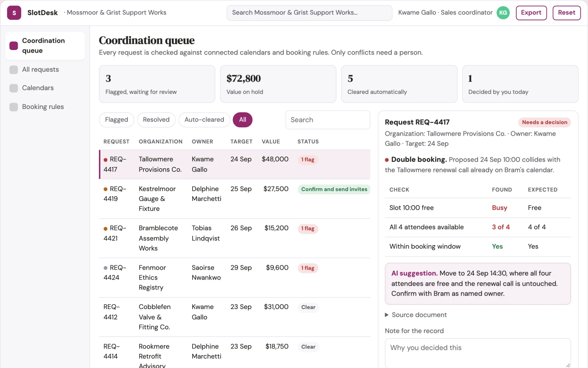This screenshot has width=588, height=368.
Task: Filter the queue by Resolved
Action: [x=156, y=120]
